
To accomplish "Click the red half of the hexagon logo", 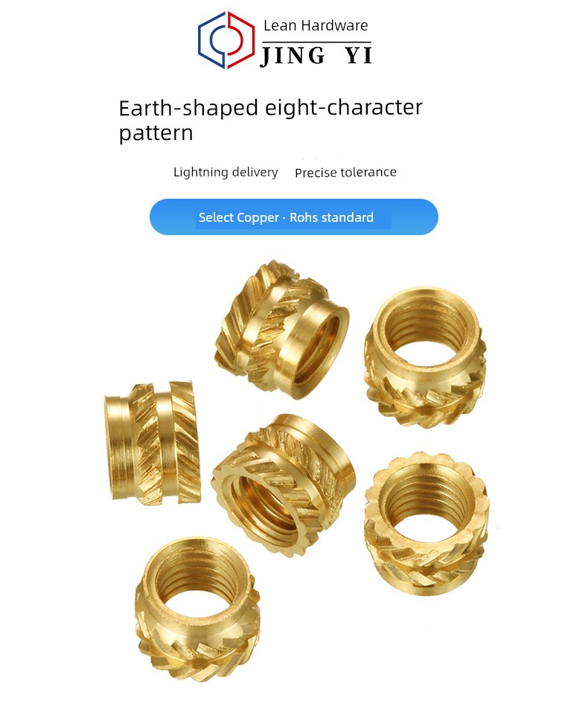I will point(239,39).
